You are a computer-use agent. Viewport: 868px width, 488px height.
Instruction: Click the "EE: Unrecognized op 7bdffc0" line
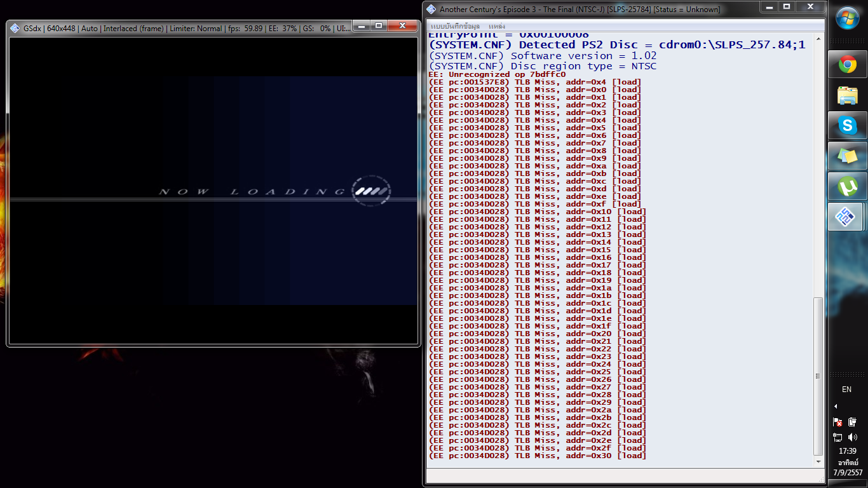pos(497,74)
